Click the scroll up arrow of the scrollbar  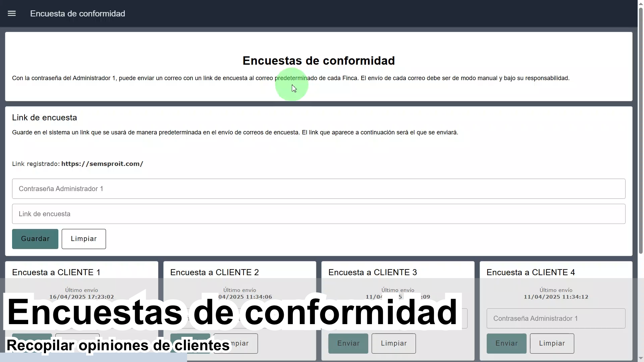click(641, 3)
